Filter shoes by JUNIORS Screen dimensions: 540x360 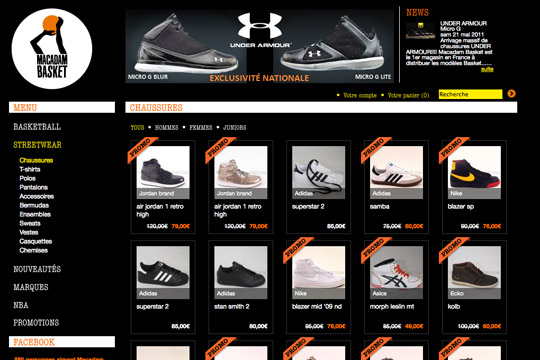[x=235, y=127]
